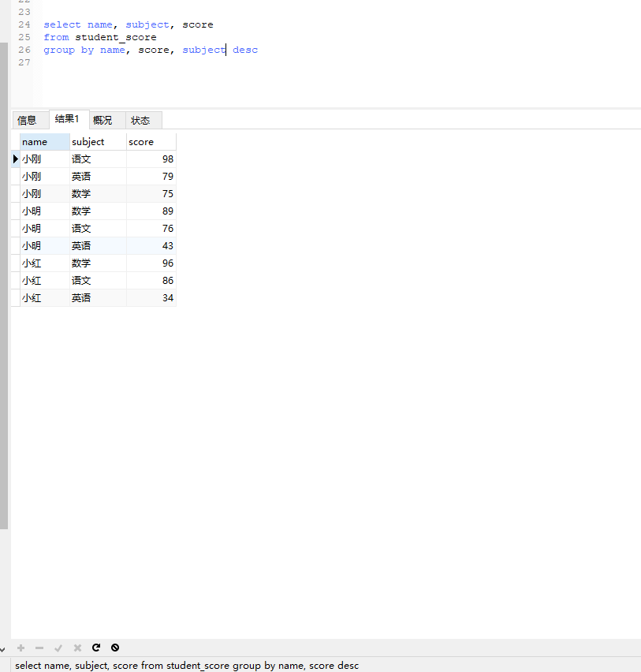Select the score cell 89
The width and height of the screenshot is (641, 672).
(x=151, y=211)
